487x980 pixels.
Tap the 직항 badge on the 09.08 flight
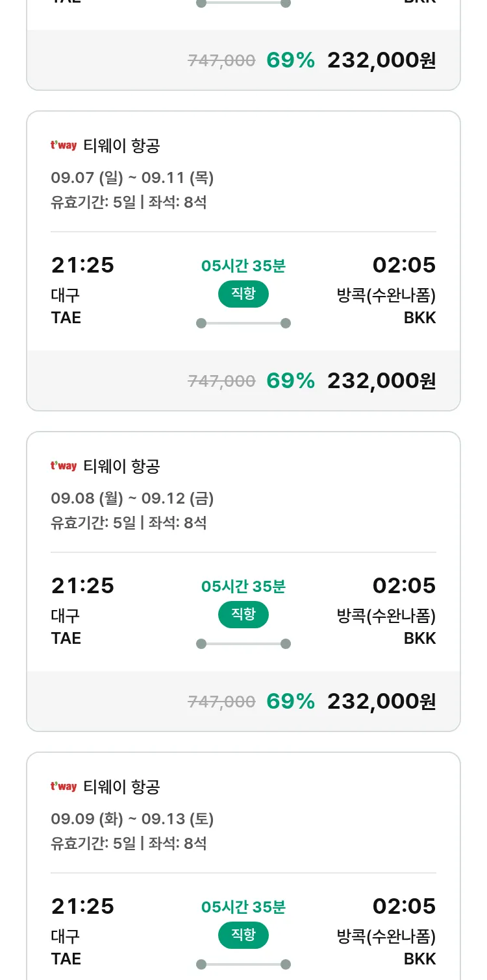point(243,615)
